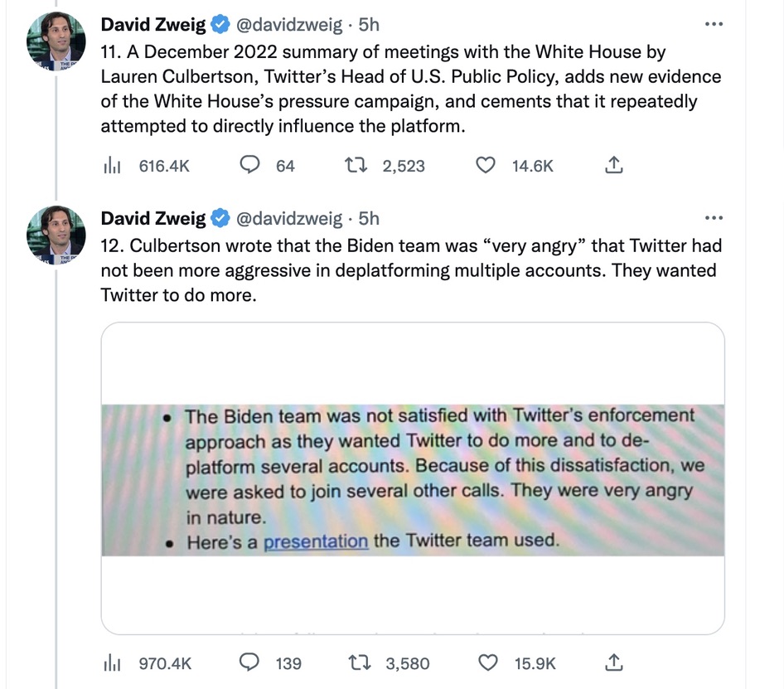Click verified badge beside name on tweet 12
Image resolution: width=784 pixels, height=689 pixels.
[x=220, y=219]
